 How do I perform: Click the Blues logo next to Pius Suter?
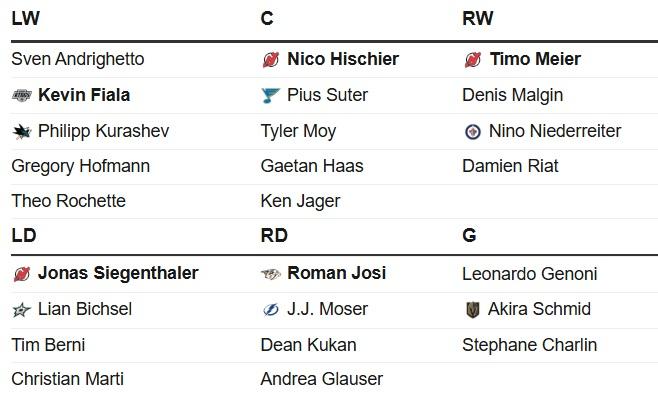pos(270,96)
